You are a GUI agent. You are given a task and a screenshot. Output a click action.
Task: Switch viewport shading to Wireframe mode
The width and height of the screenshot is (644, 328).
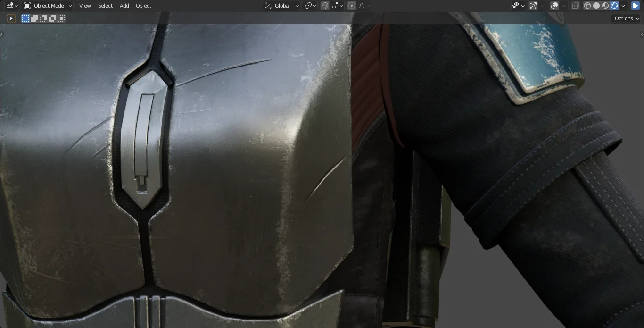[x=587, y=6]
